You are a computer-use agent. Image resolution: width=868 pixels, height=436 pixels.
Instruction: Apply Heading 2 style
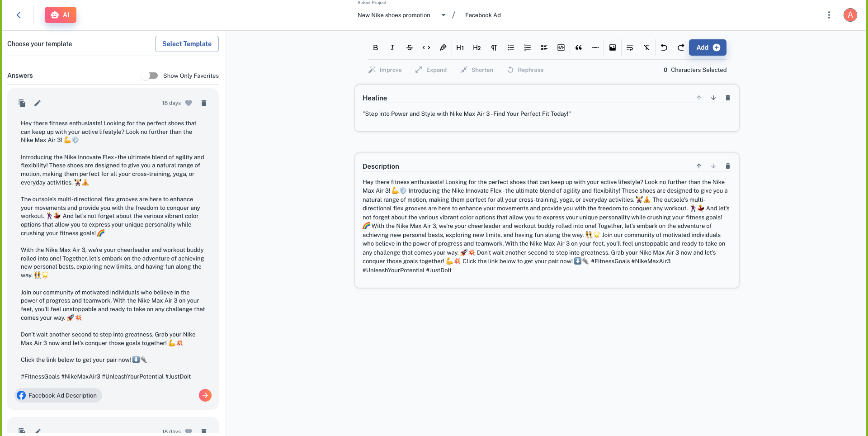[477, 47]
